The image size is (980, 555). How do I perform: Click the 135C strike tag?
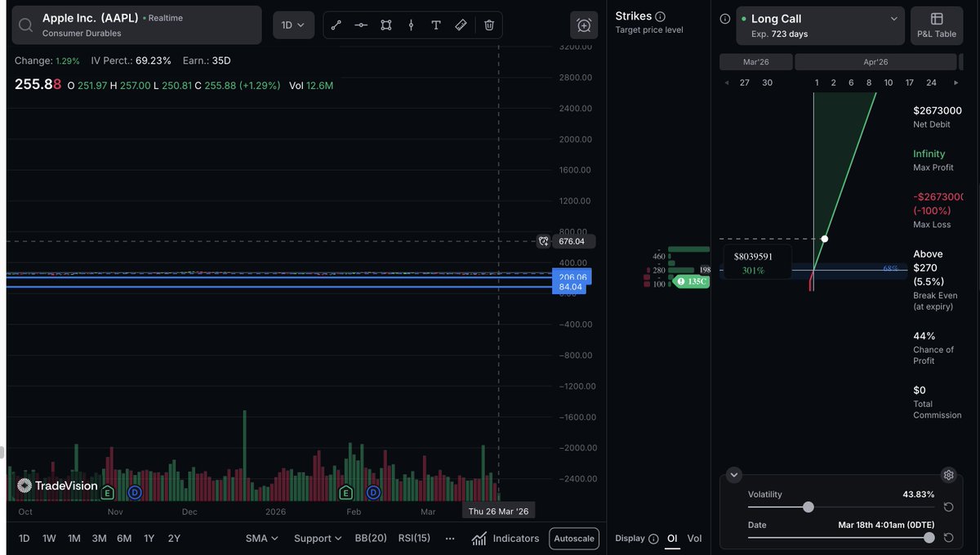coord(691,281)
